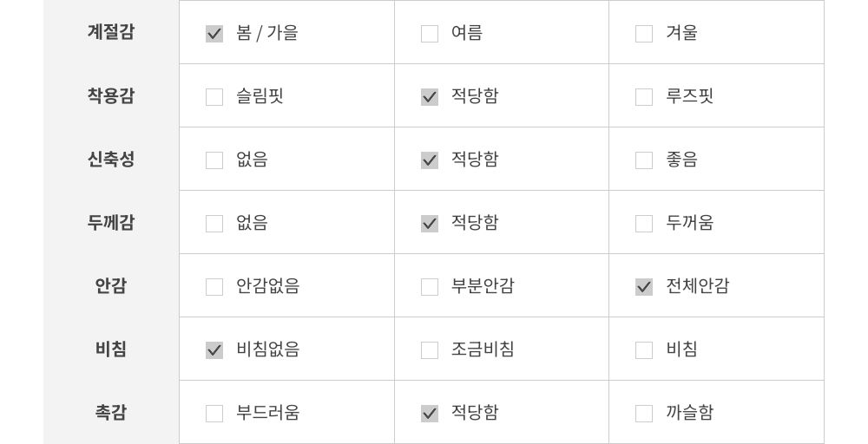
Task: Toggle 적당함 in the 신축성 row
Action: (x=430, y=160)
